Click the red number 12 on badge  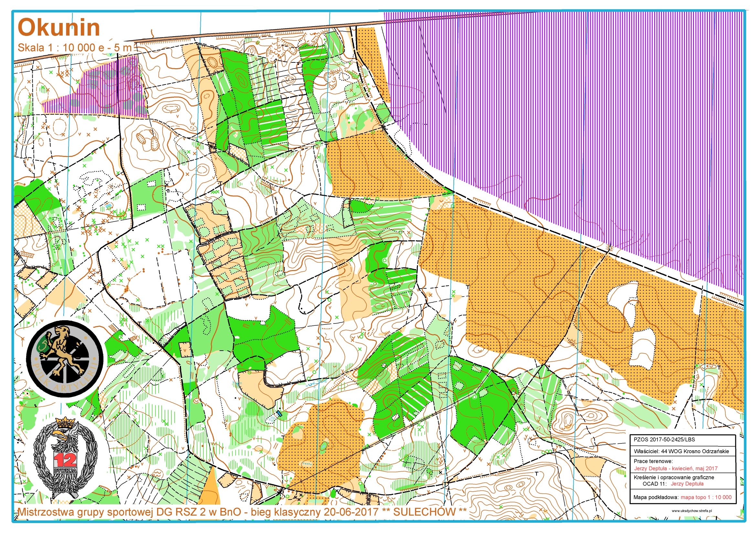point(65,460)
